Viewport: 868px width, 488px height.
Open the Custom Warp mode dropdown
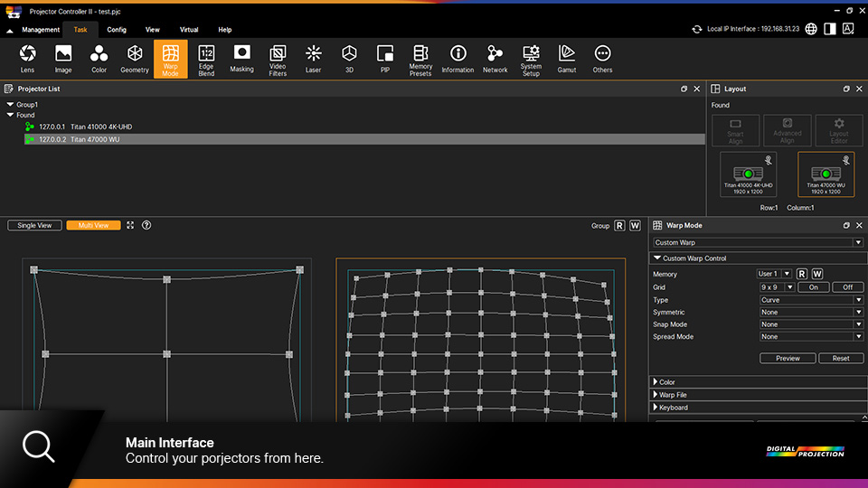tap(758, 242)
